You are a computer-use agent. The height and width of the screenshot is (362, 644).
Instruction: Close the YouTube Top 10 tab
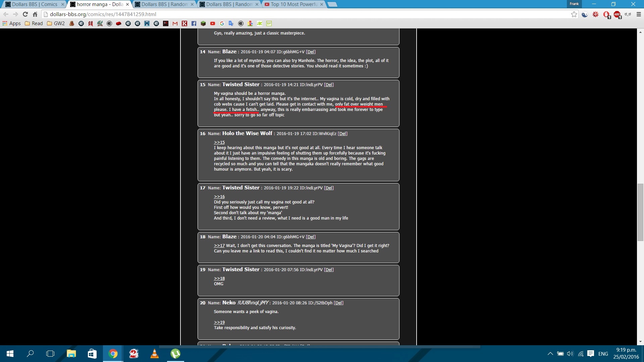coord(322,4)
